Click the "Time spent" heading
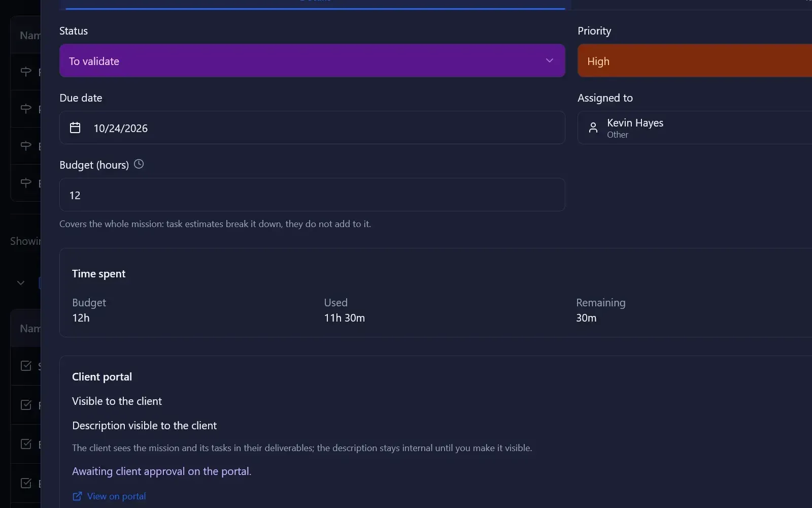The height and width of the screenshot is (508, 812). (x=98, y=274)
